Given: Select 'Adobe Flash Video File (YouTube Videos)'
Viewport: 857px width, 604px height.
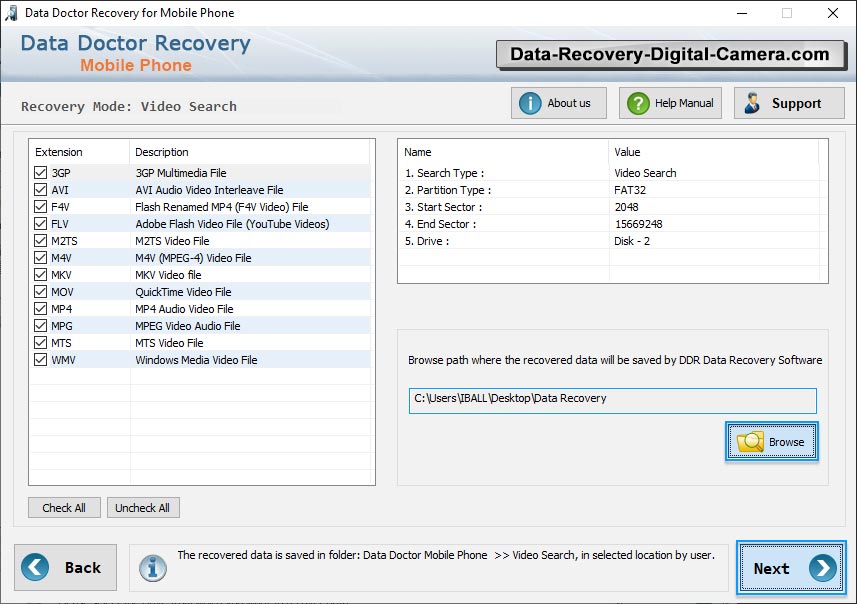Looking at the screenshot, I should (232, 224).
